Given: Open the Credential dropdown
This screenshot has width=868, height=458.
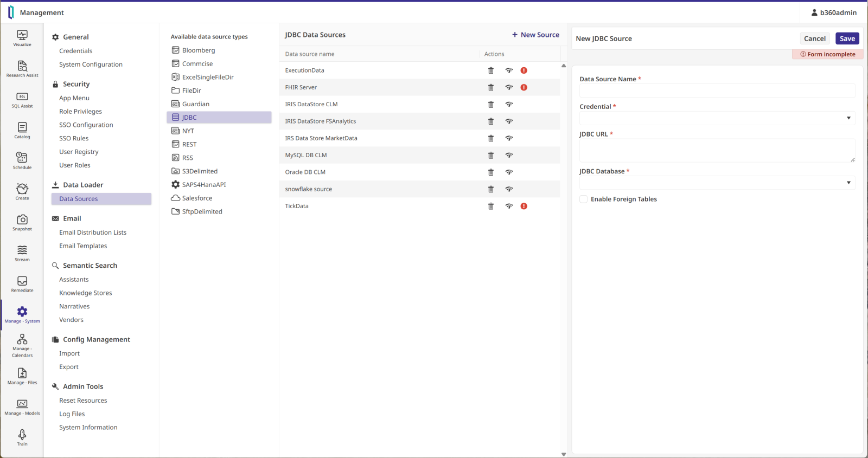Looking at the screenshot, I should pos(717,118).
